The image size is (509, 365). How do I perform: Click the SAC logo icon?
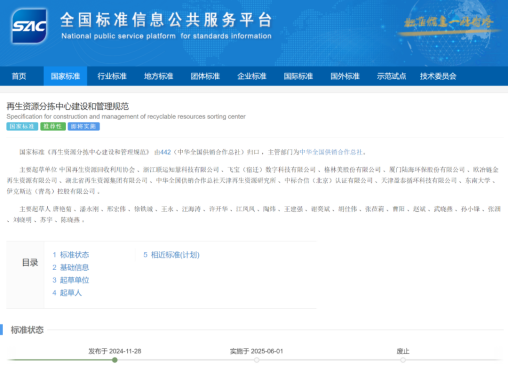29,26
